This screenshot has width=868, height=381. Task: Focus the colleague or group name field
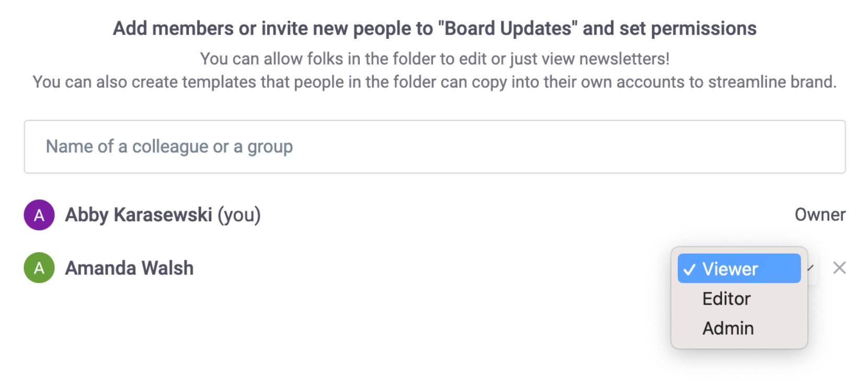pyautogui.click(x=434, y=147)
